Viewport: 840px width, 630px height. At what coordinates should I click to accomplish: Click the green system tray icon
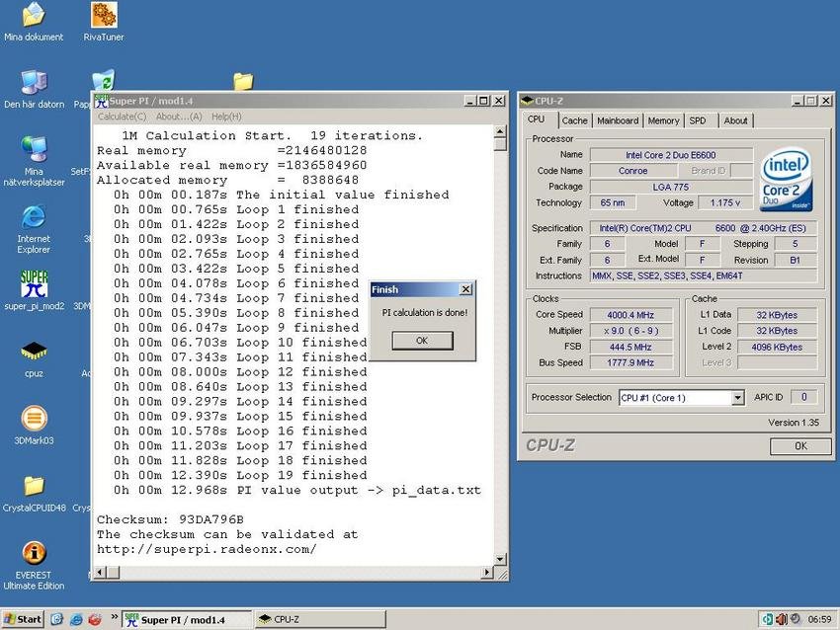pos(767,619)
